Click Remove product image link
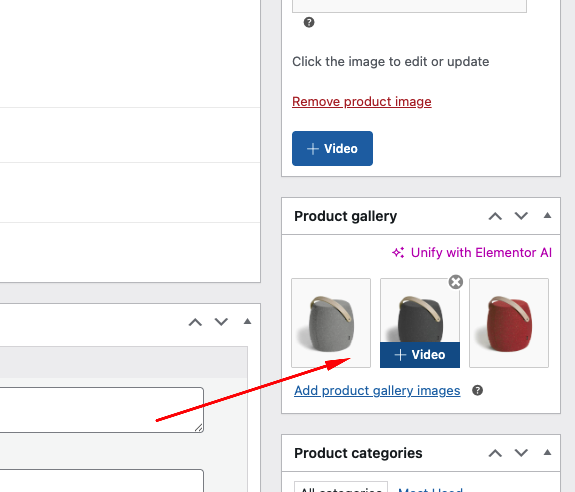Viewport: 575px width, 492px height. tap(362, 102)
